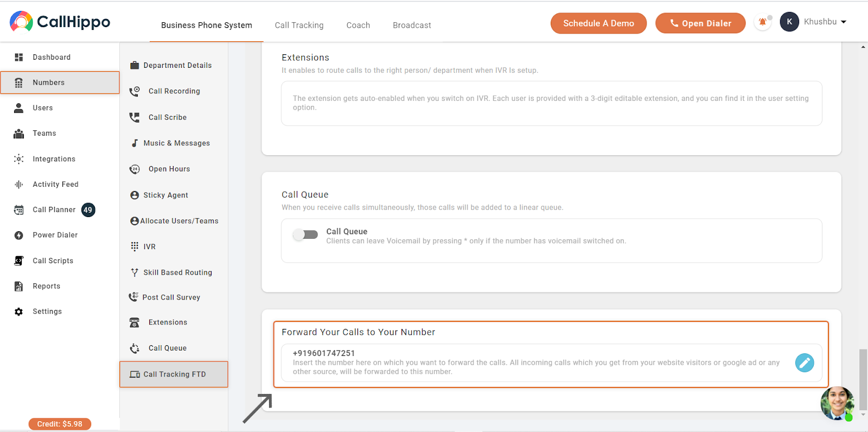This screenshot has width=868, height=432.
Task: Click the Post Call Survey icon
Action: click(133, 297)
